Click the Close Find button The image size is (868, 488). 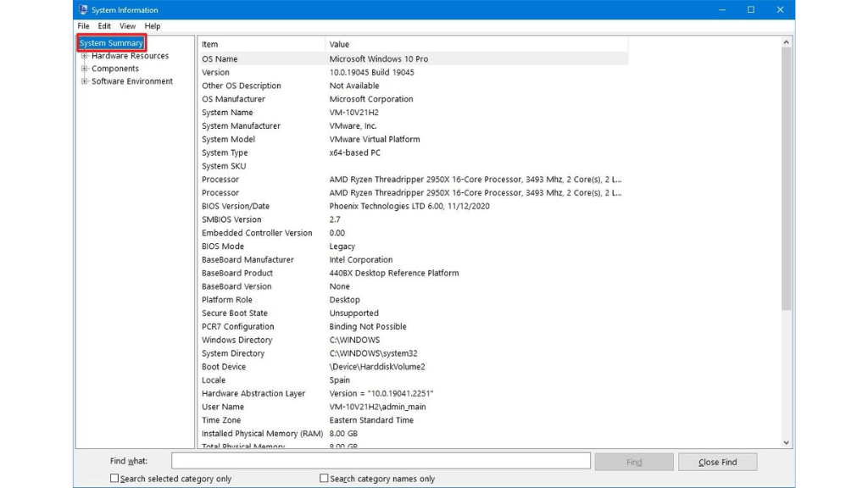tap(717, 462)
